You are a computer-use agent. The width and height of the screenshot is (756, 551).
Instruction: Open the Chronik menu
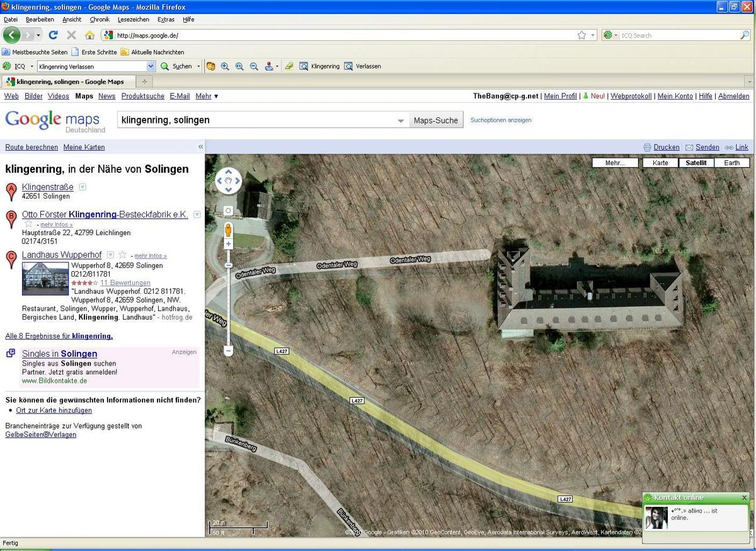coord(100,20)
